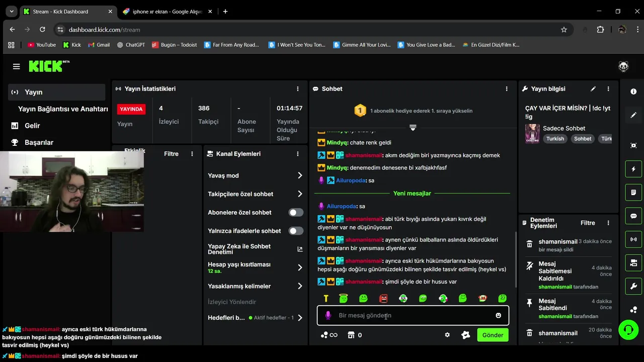The width and height of the screenshot is (644, 362).
Task: Send message with Gönder button
Action: (x=493, y=335)
